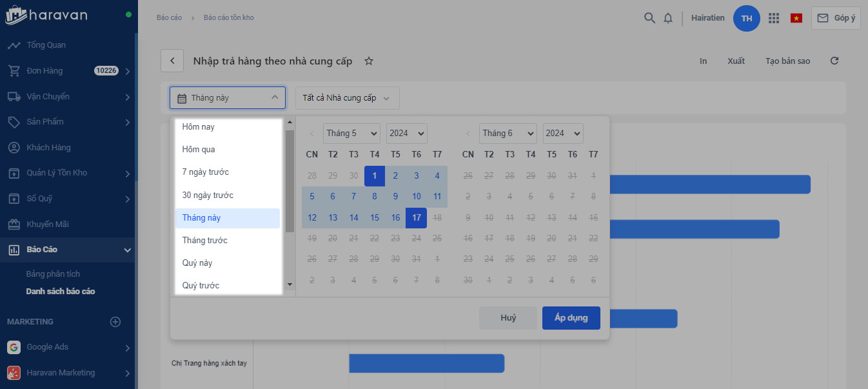Open the Bảng phân tích link
Image resolution: width=868 pixels, height=389 pixels.
tap(53, 274)
